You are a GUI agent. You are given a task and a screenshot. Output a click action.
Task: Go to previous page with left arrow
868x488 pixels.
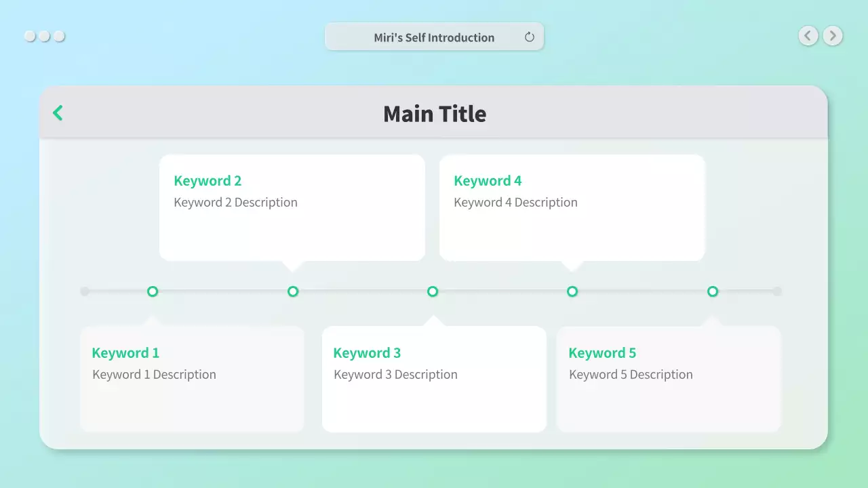pyautogui.click(x=808, y=36)
